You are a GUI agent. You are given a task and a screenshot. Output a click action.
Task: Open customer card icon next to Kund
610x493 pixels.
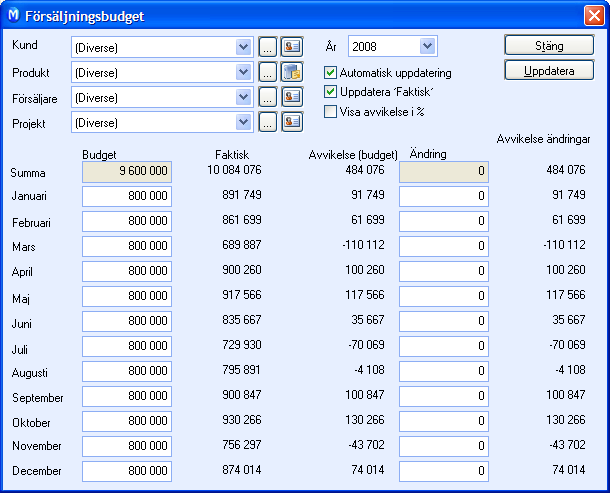[292, 47]
